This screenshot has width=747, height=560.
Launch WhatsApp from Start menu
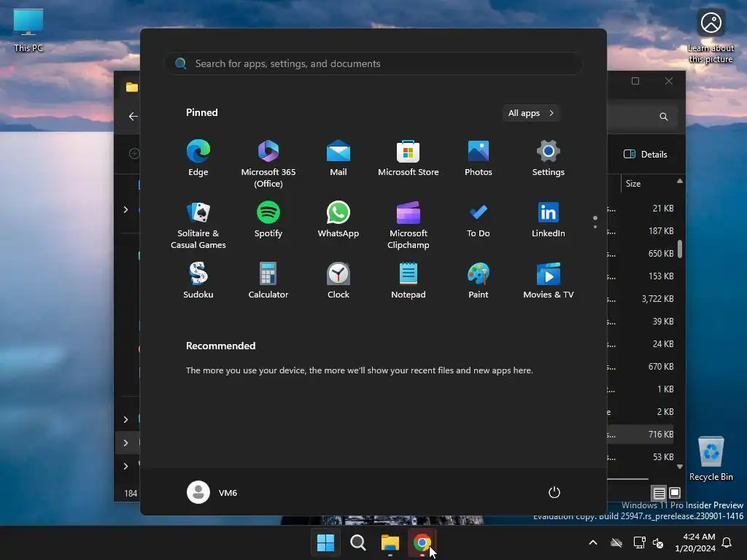click(x=338, y=219)
